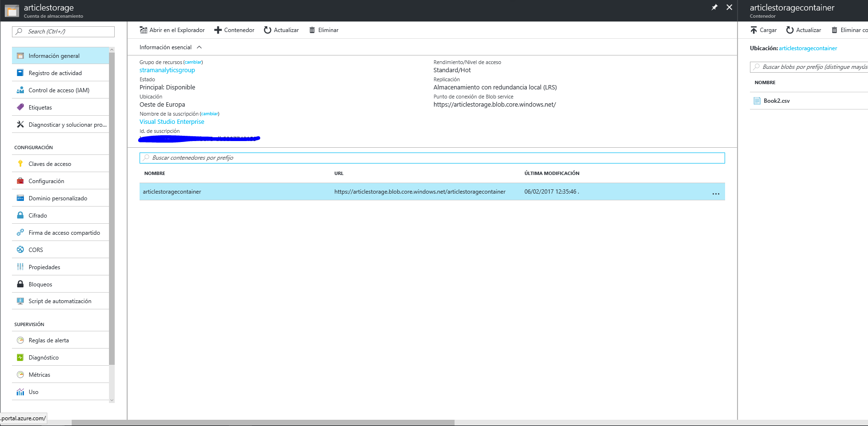The height and width of the screenshot is (426, 868).
Task: Click the sidebar scrollbar down arrow
Action: (x=112, y=400)
